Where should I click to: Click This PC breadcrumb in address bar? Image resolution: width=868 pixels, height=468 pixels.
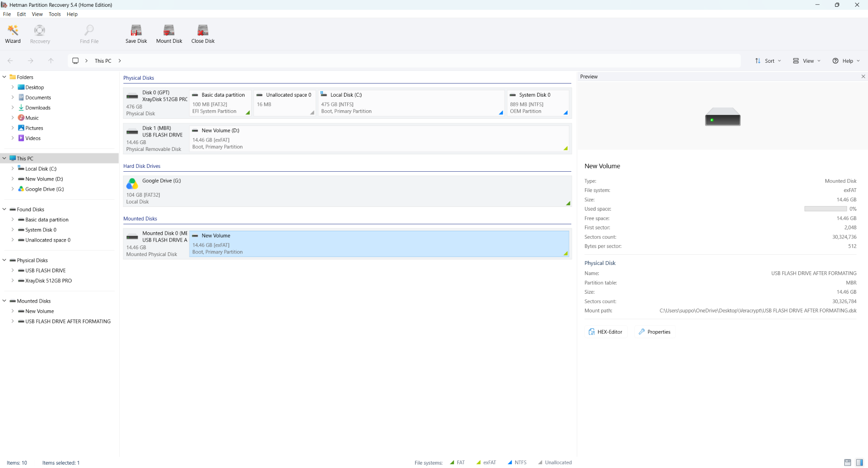point(103,61)
